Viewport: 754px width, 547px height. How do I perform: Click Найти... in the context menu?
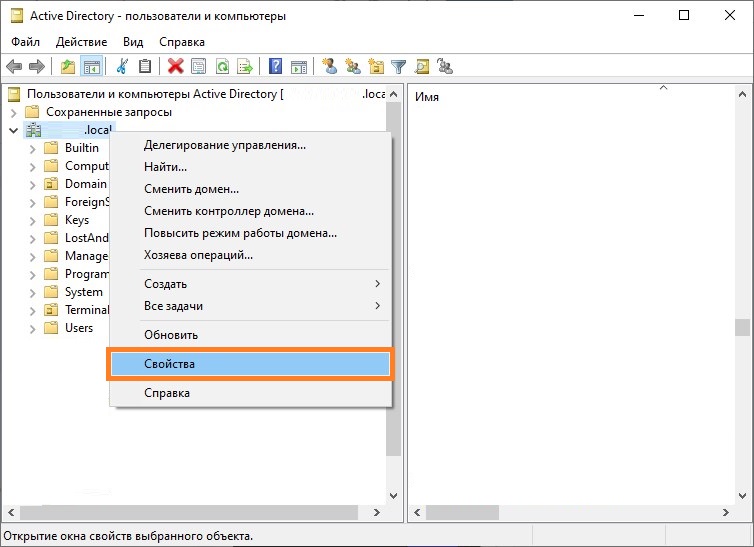[166, 167]
